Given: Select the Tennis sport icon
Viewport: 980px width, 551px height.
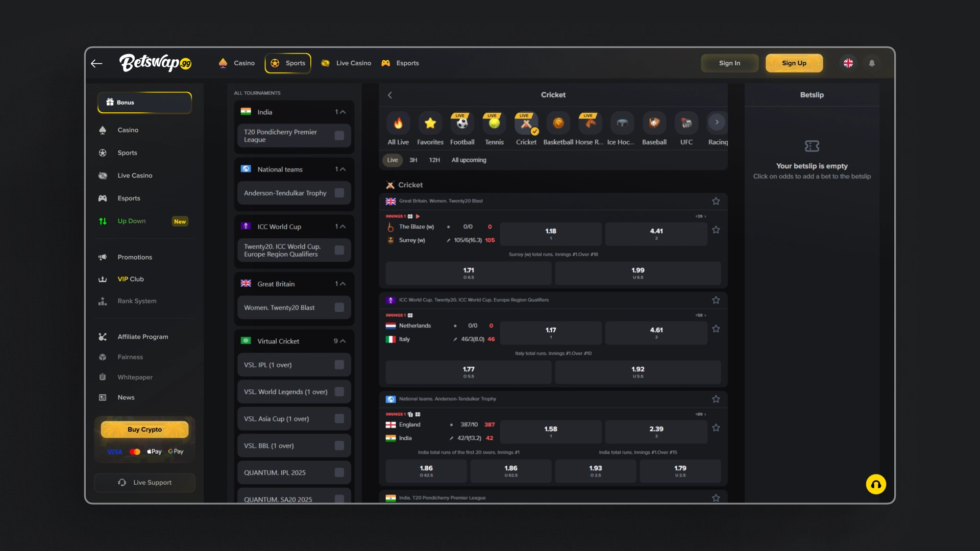Looking at the screenshot, I should 494,123.
